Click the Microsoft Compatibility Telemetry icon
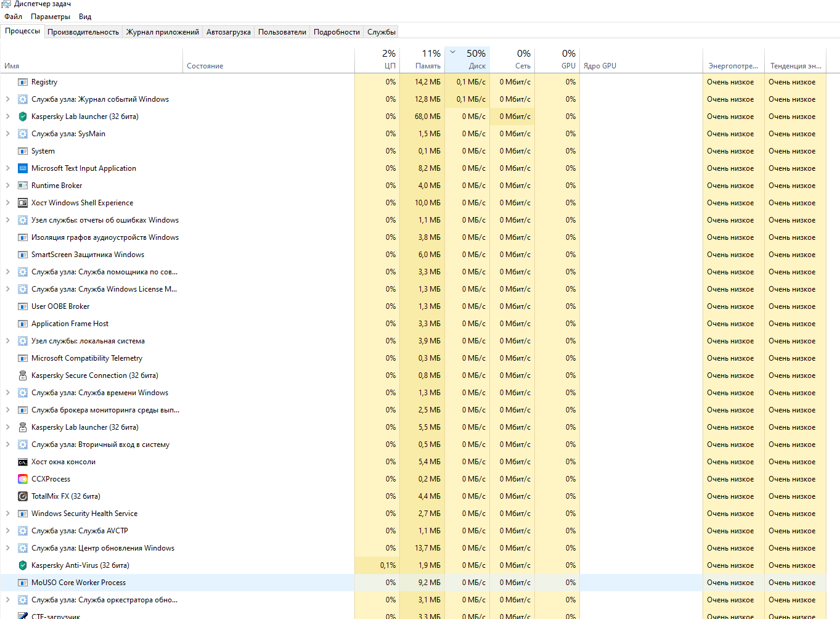Screen dimensions: 840x619 (x=23, y=358)
